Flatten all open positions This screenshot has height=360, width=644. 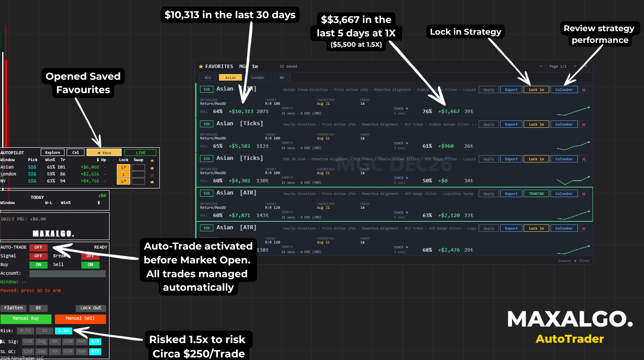13,308
